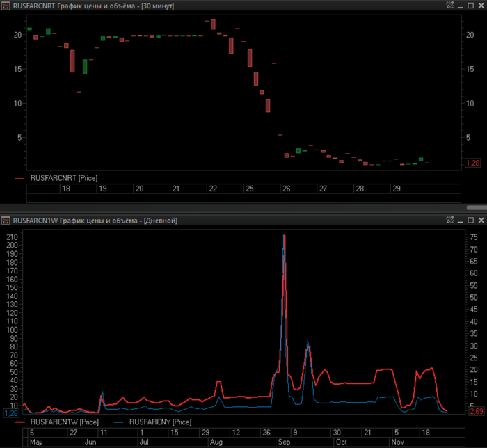Minimize the RUSFARCNRT chart window

point(462,5)
